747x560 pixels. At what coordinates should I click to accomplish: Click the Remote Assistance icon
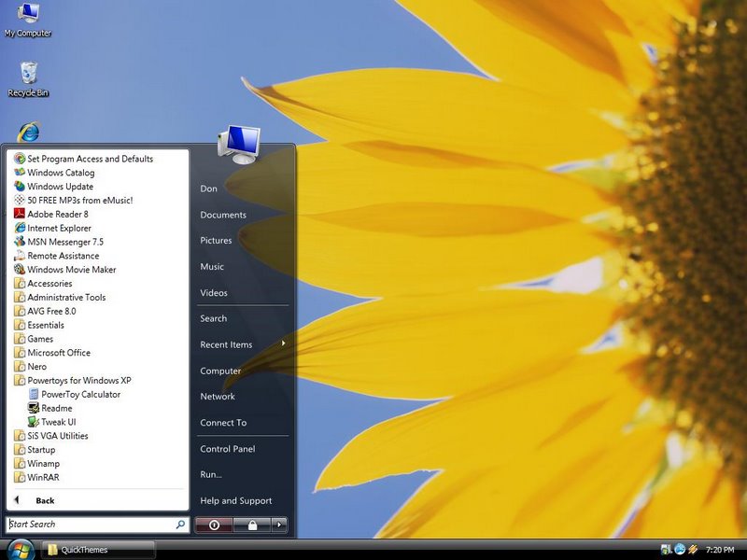point(20,255)
